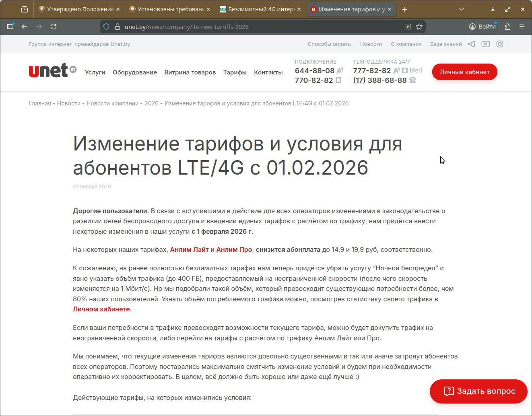Viewport: 532px width, 416px height.
Task: Follow the 'Личном кабинете' article link
Action: (x=102, y=309)
